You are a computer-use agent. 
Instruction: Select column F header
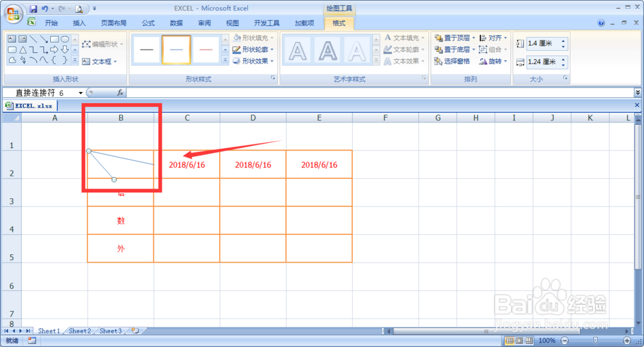point(385,118)
